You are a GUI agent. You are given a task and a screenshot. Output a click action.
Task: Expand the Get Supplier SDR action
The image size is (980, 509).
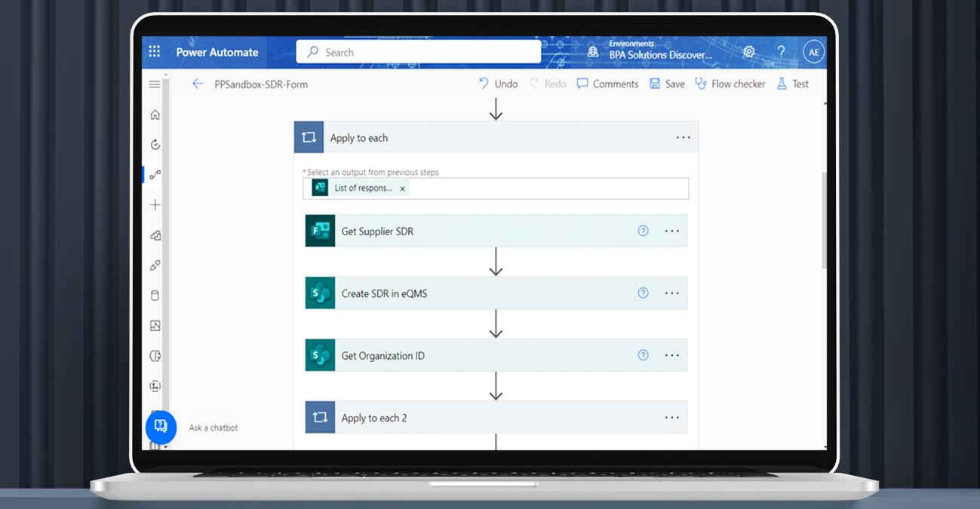[x=496, y=232]
